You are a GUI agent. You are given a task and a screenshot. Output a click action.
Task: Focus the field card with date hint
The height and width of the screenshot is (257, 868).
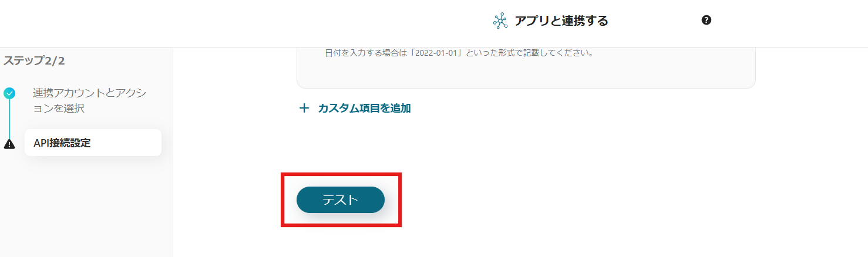[x=526, y=67]
